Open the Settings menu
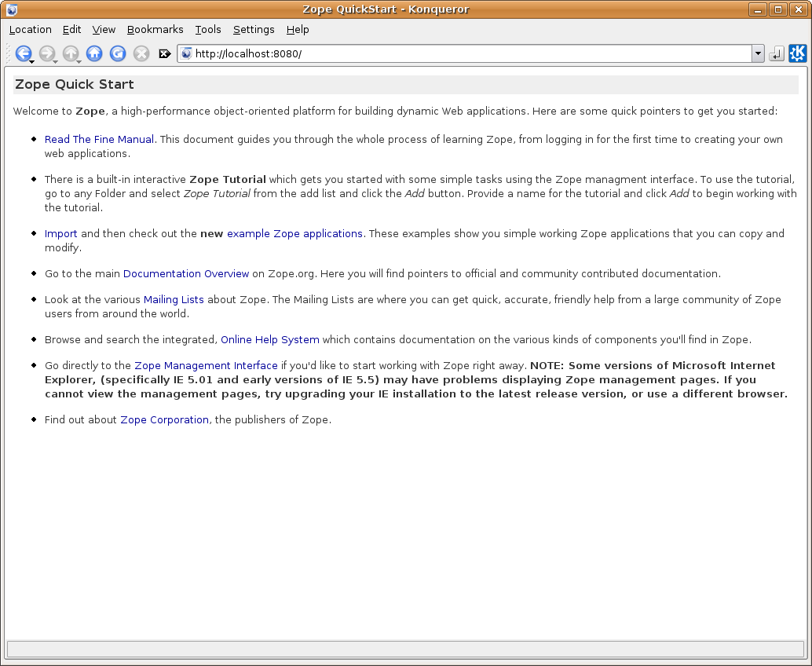This screenshot has width=812, height=666. coord(254,30)
